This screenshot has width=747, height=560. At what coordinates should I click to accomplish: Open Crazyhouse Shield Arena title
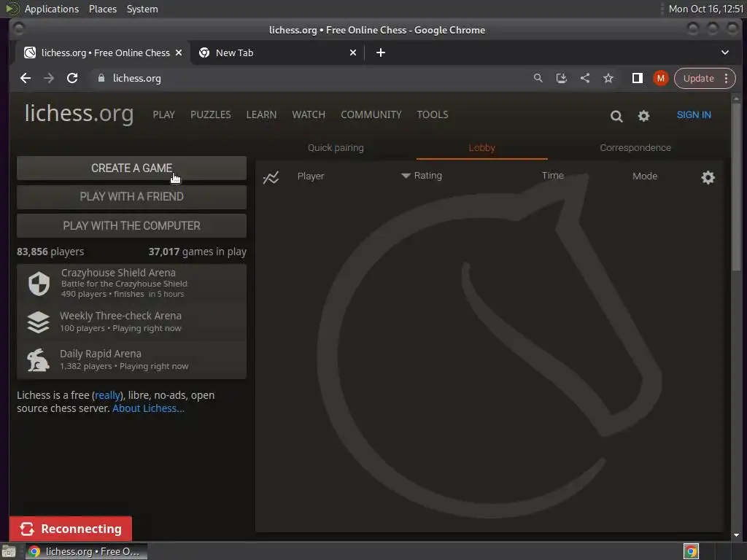[118, 273]
